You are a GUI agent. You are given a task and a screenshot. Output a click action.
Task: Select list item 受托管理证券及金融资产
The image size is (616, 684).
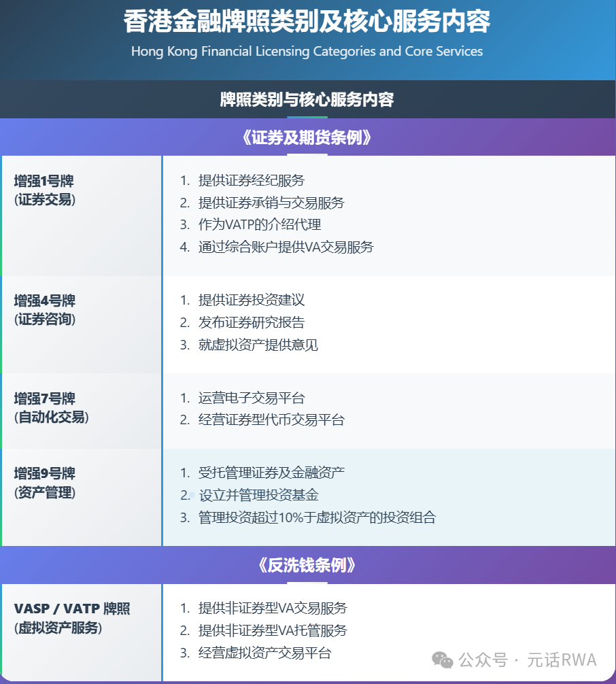271,473
